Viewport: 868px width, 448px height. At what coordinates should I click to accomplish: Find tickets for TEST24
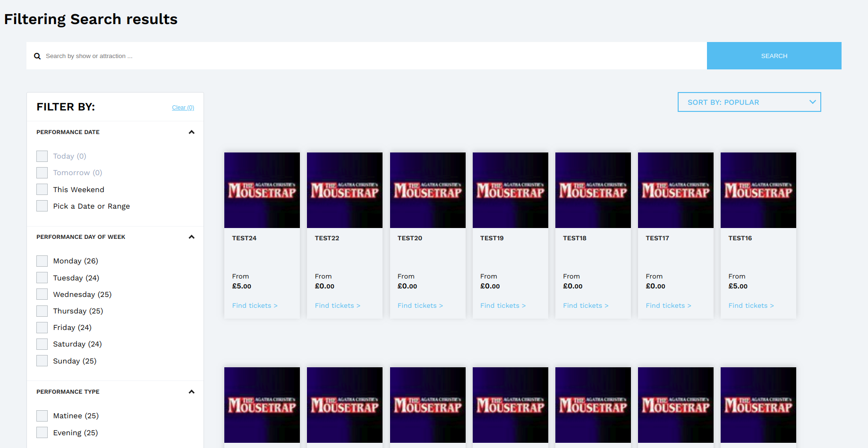click(255, 306)
